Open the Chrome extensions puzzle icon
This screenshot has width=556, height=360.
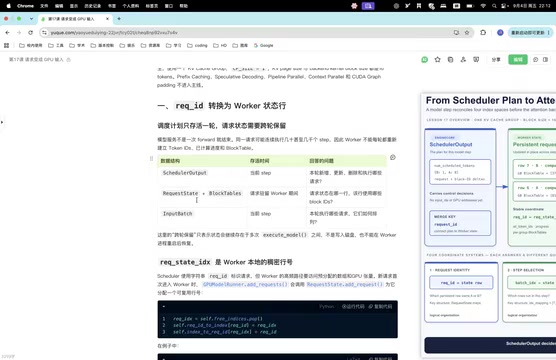(483, 33)
